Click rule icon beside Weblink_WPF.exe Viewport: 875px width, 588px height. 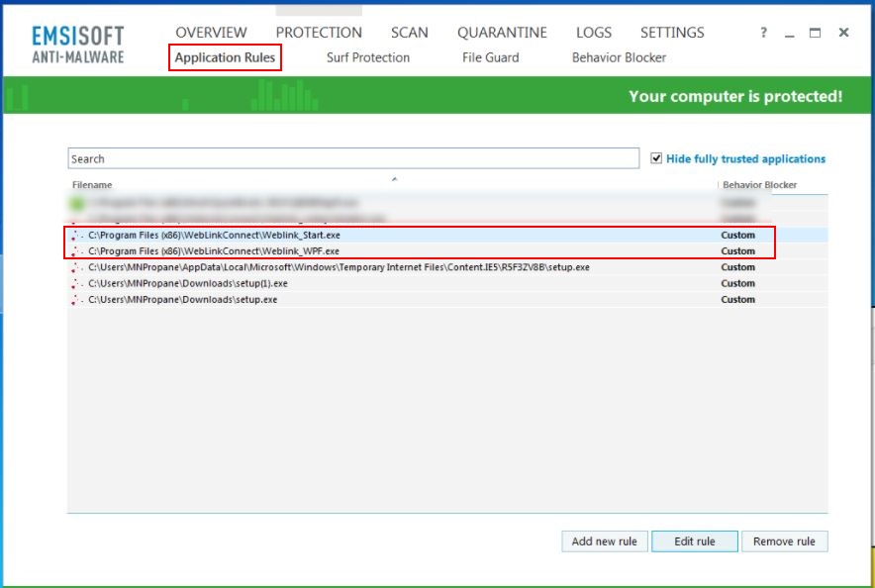(x=77, y=251)
